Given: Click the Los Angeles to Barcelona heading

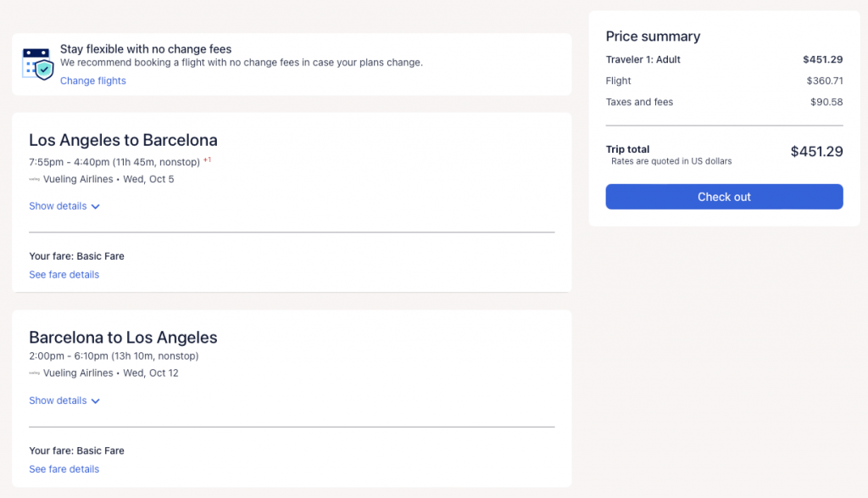Looking at the screenshot, I should pyautogui.click(x=123, y=140).
